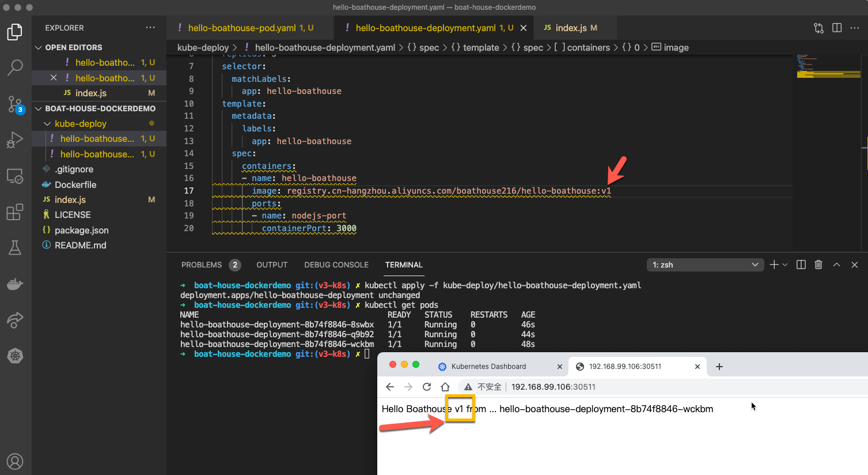Viewport: 868px width, 475px height.
Task: Switch to index.js editor tab
Action: point(570,28)
